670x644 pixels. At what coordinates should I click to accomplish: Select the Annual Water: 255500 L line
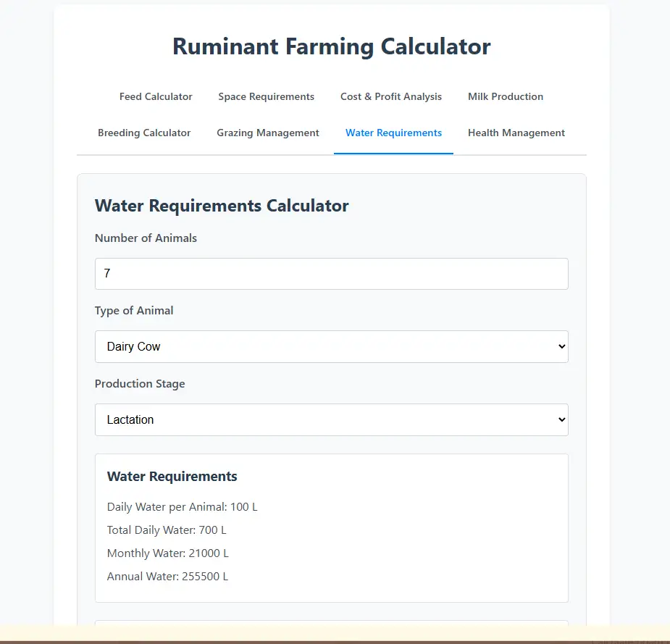167,576
